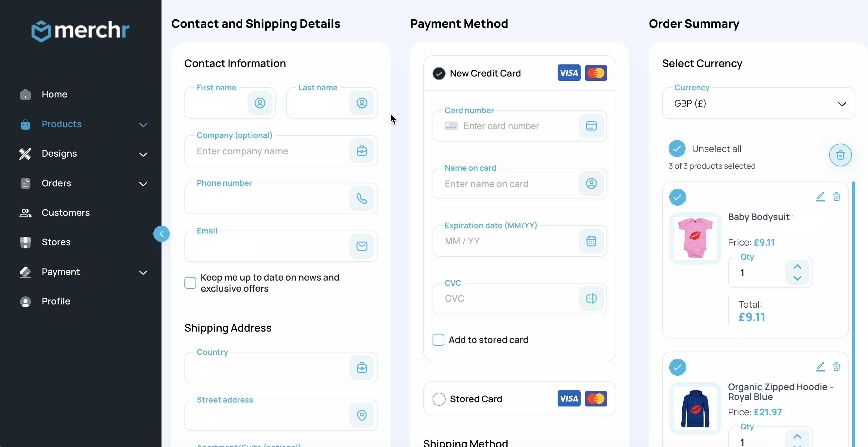Click the phone icon in Phone number field

362,198
